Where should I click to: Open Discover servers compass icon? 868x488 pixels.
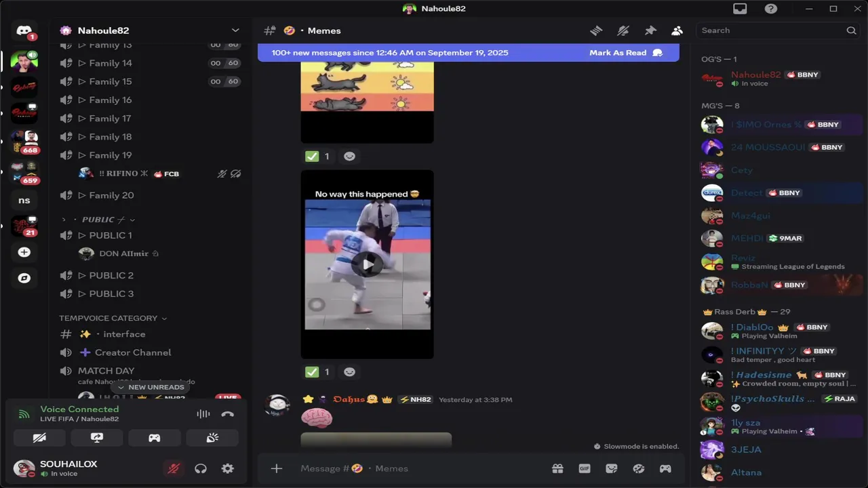click(x=24, y=278)
